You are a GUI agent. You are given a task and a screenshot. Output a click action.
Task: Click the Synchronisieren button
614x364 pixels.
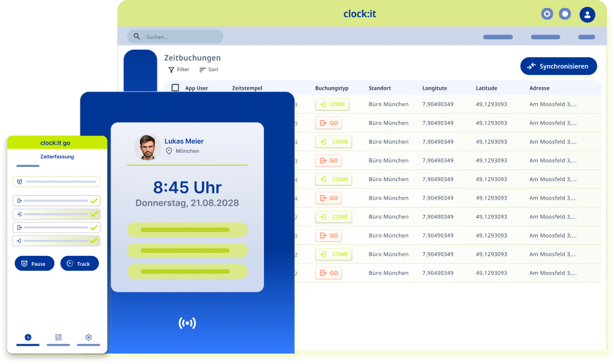[558, 66]
